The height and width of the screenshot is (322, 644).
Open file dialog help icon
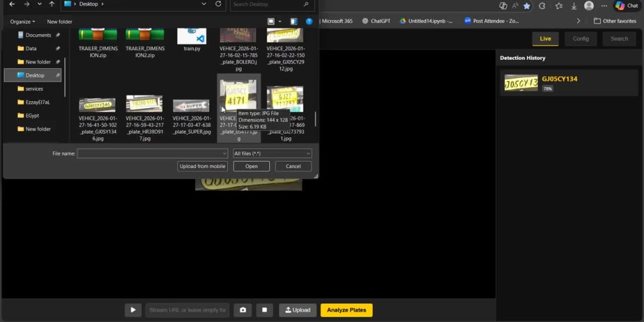click(x=309, y=21)
